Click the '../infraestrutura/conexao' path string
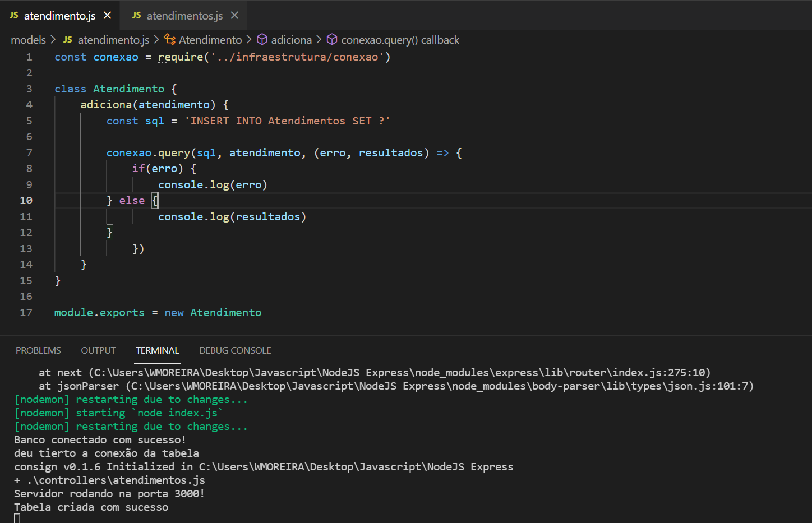Viewport: 812px width, 523px height. click(297, 57)
